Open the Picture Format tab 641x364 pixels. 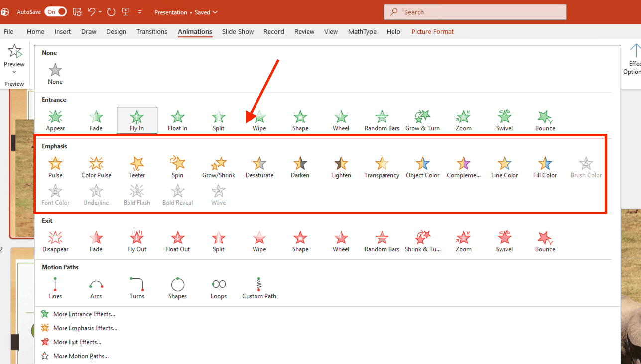pos(432,32)
